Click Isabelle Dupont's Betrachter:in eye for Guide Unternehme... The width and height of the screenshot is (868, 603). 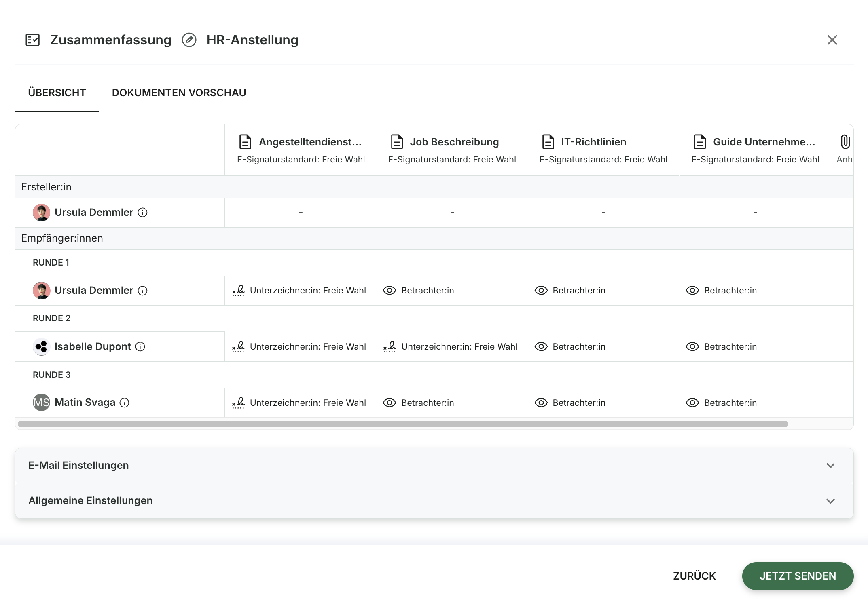(692, 347)
